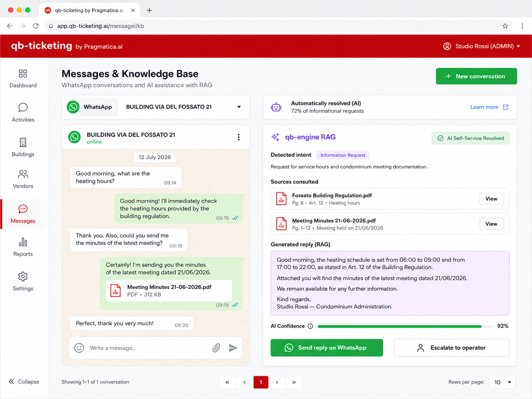Open Rows per page dropdown

click(x=502, y=382)
